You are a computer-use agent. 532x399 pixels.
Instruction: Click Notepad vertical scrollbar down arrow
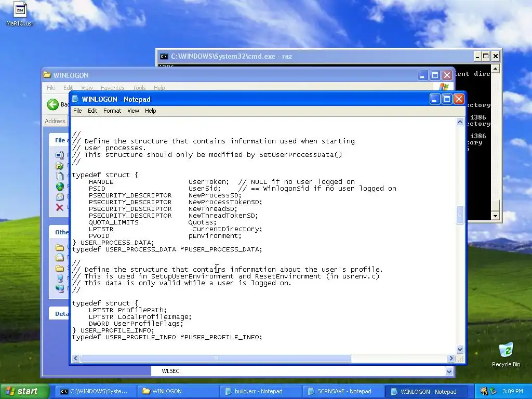click(460, 349)
